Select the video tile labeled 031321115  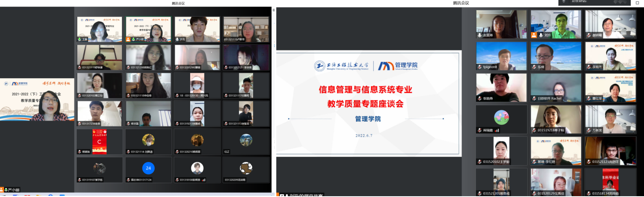coord(246,29)
